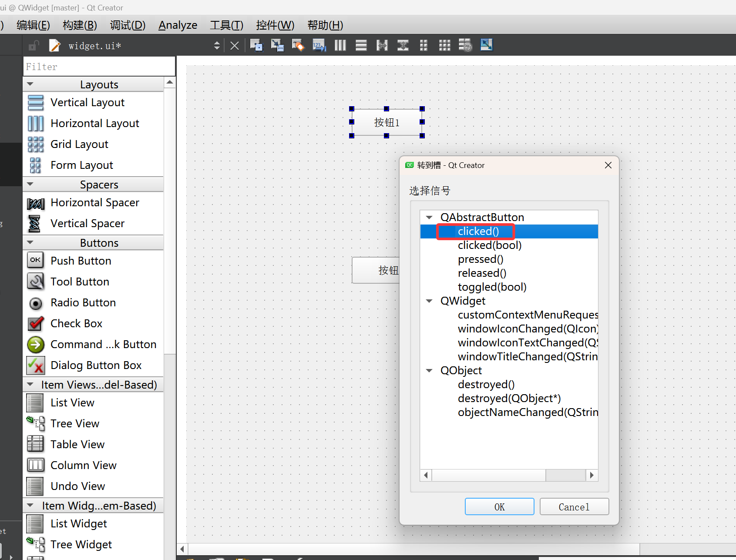The width and height of the screenshot is (736, 560).
Task: Close the 转到槽 dialog
Action: [608, 165]
